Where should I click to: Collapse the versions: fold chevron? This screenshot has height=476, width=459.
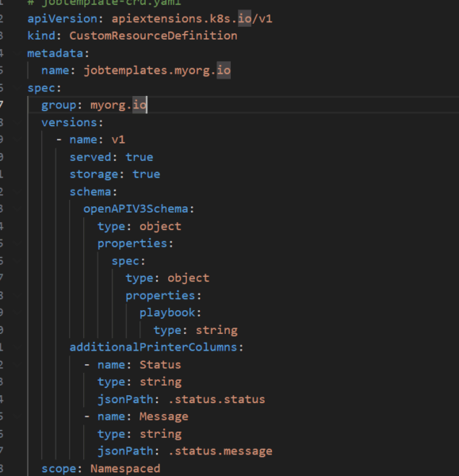coord(17,123)
